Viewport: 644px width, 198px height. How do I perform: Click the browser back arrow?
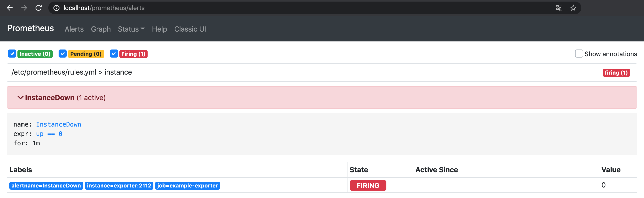10,8
